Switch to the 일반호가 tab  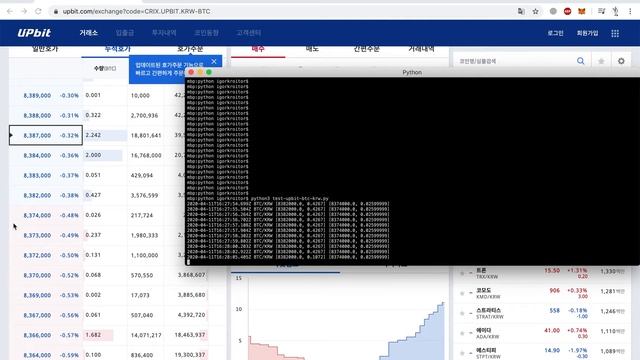pyautogui.click(x=45, y=50)
